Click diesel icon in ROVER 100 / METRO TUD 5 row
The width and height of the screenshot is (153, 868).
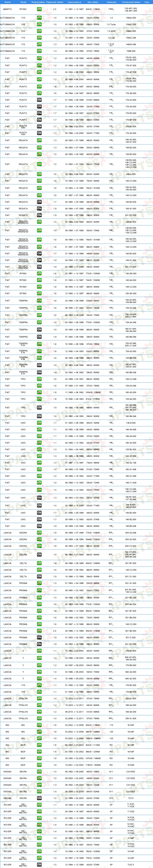[x=40, y=865]
